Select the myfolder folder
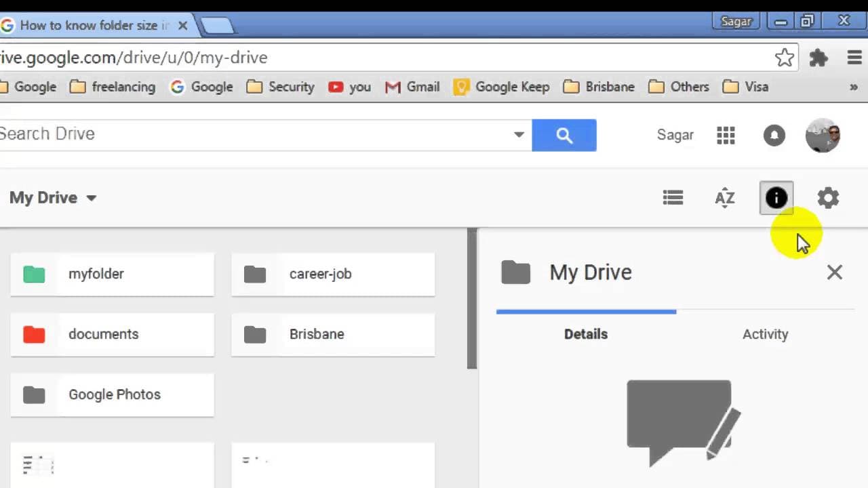 (112, 274)
